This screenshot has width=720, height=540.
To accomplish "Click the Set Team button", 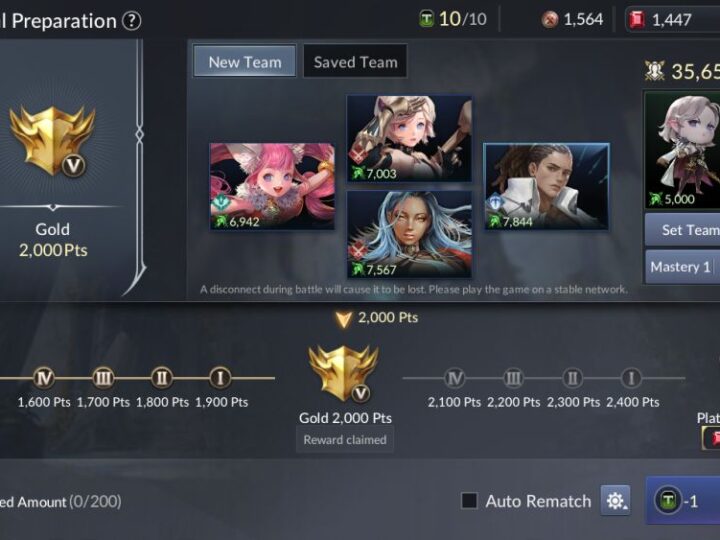I will pos(683,230).
